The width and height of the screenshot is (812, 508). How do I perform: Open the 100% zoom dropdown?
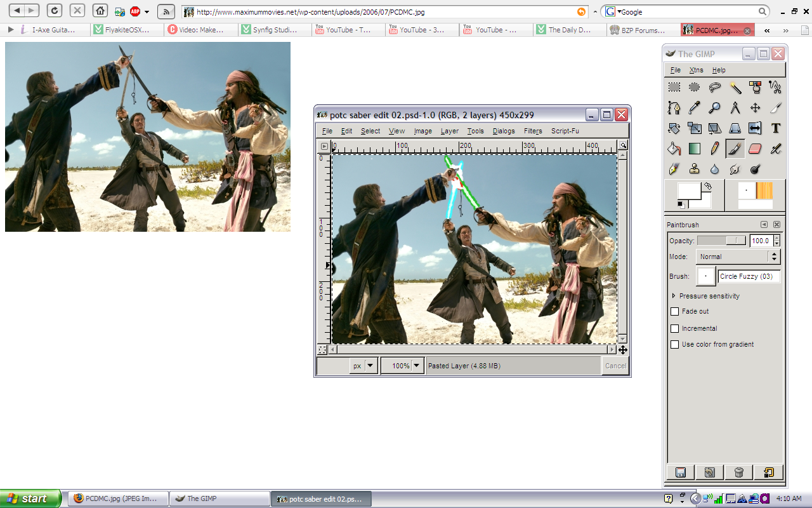coord(417,366)
